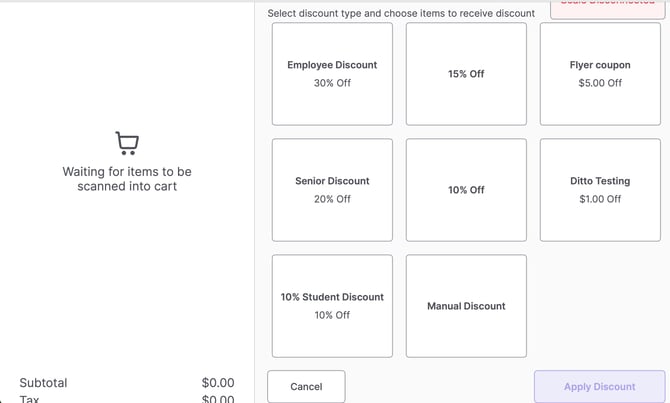Select the Ditto Testing $1.00 Off tile
Viewport: 670px width, 403px height.
[600, 190]
